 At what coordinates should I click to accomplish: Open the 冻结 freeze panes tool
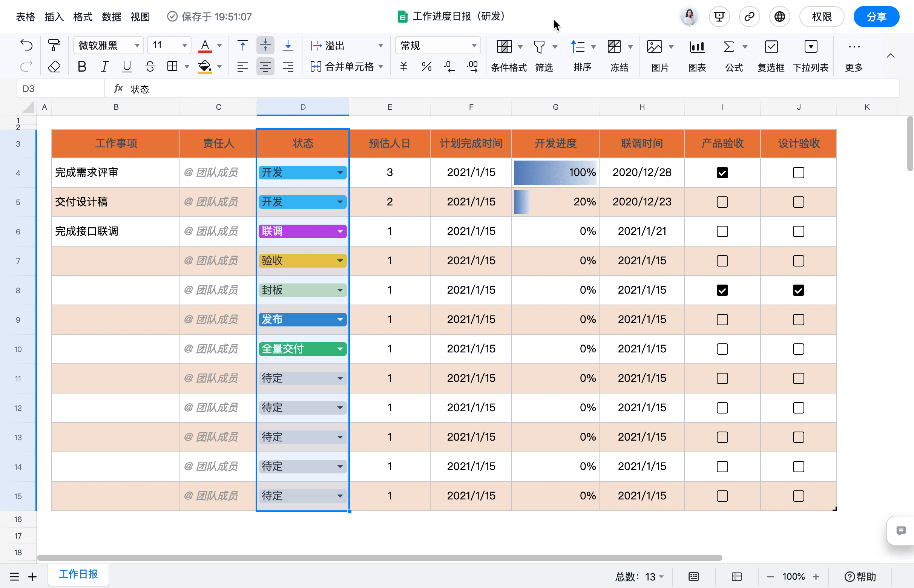point(618,55)
